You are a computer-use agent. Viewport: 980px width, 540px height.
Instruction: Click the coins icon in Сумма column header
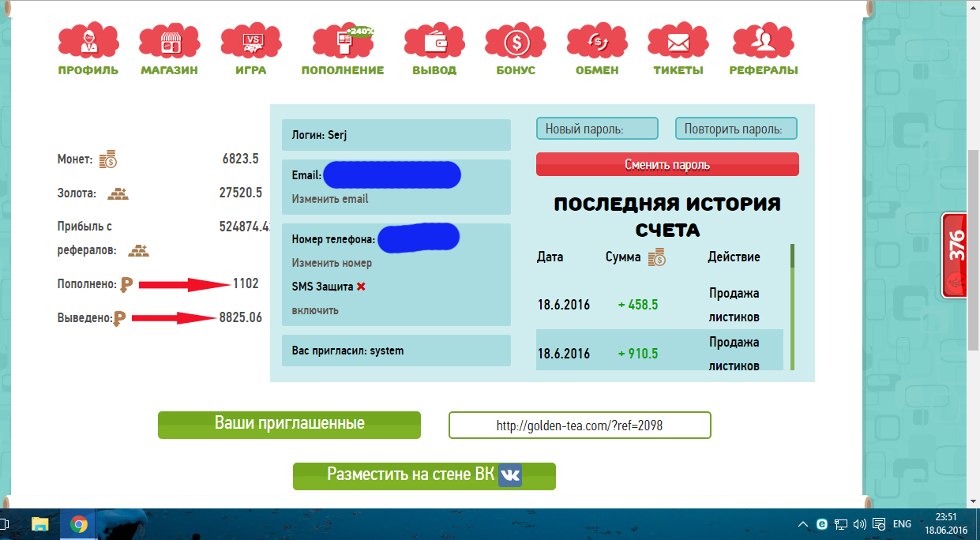tap(657, 257)
